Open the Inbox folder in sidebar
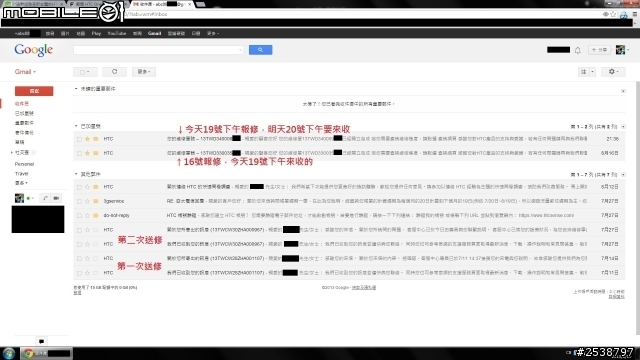 coord(22,104)
